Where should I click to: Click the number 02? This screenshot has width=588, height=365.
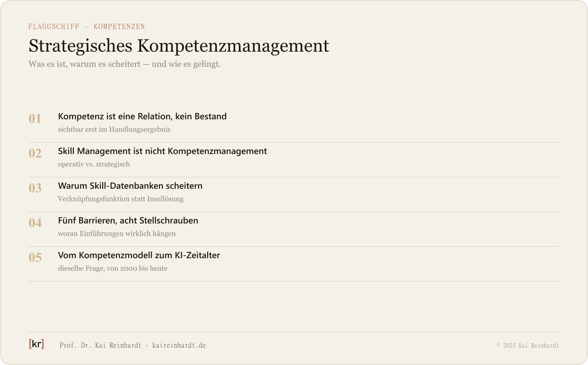35,153
